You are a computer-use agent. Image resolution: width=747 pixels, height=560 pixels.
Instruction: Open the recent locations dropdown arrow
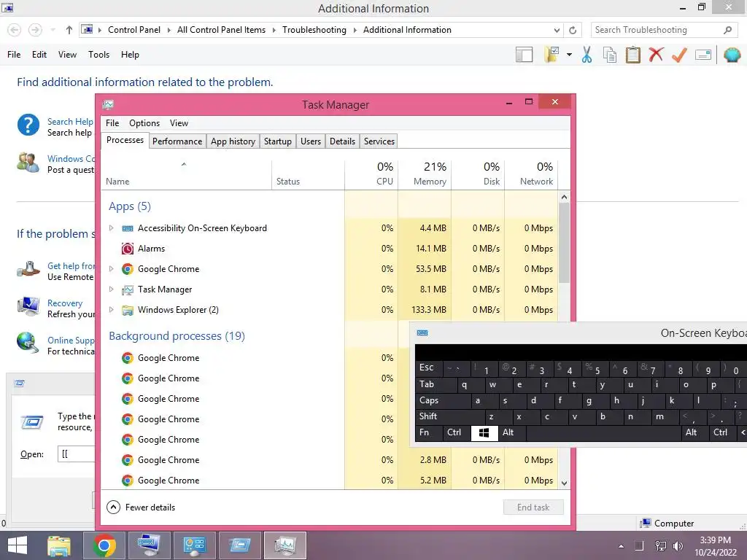(53, 30)
